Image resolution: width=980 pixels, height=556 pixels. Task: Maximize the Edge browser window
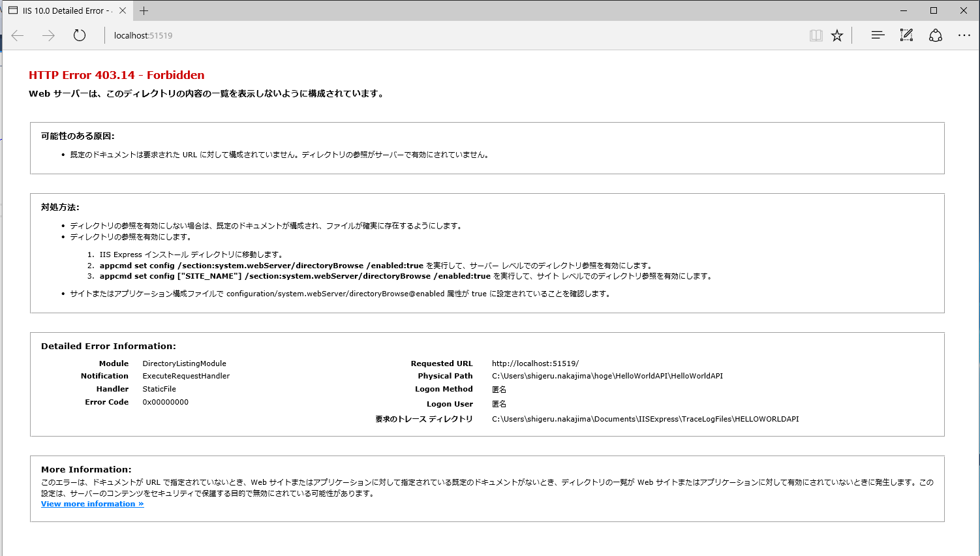coord(934,10)
